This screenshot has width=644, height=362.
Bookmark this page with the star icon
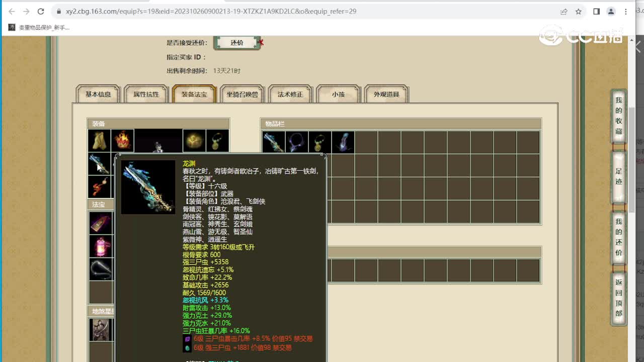[579, 11]
